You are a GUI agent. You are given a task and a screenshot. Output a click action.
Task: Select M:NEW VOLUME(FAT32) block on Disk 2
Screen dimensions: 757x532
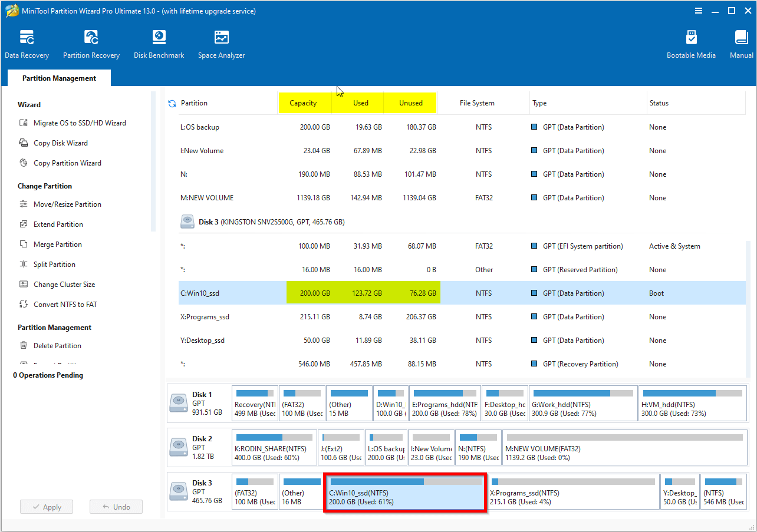click(x=624, y=448)
